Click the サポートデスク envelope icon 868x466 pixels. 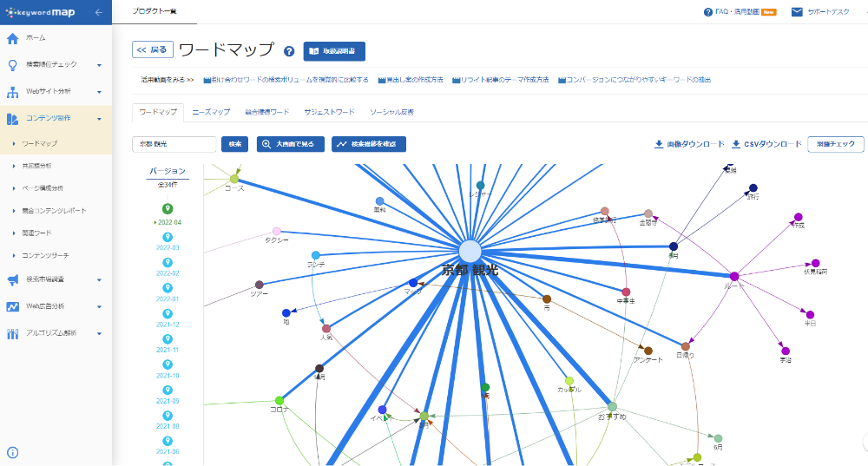click(797, 11)
